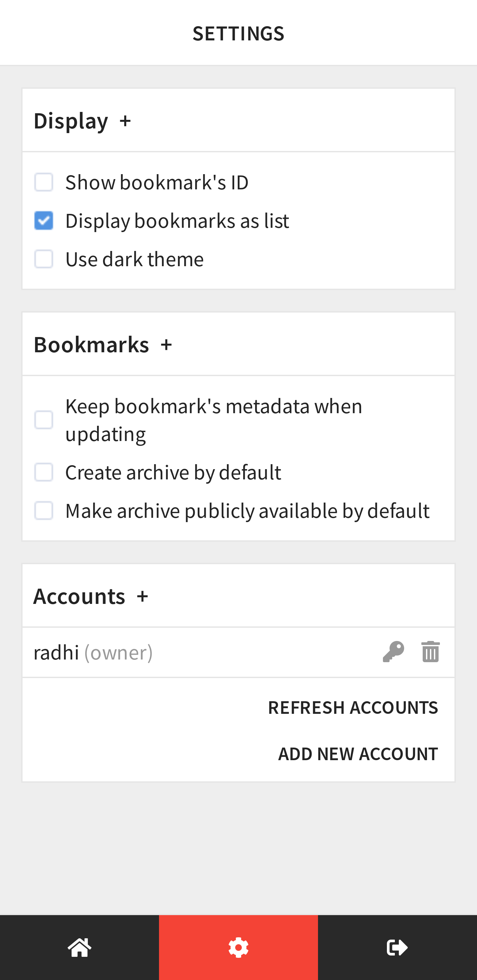Click REFRESH ACCOUNTS
Screen dimensions: 477x980
pos(353,708)
